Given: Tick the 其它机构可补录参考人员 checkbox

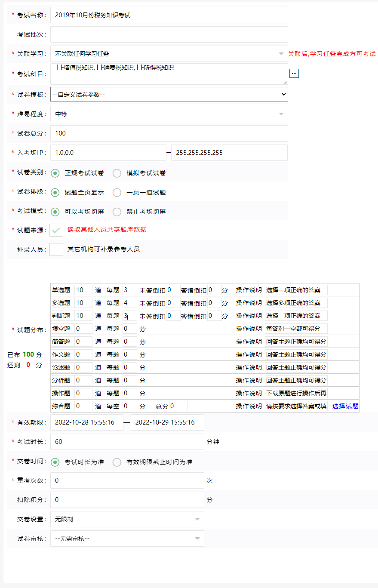Looking at the screenshot, I should (x=56, y=249).
